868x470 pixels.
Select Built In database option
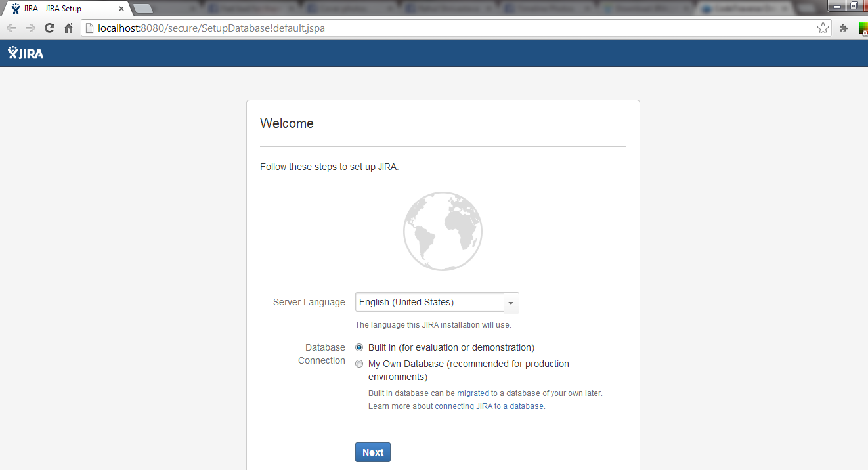tap(359, 347)
